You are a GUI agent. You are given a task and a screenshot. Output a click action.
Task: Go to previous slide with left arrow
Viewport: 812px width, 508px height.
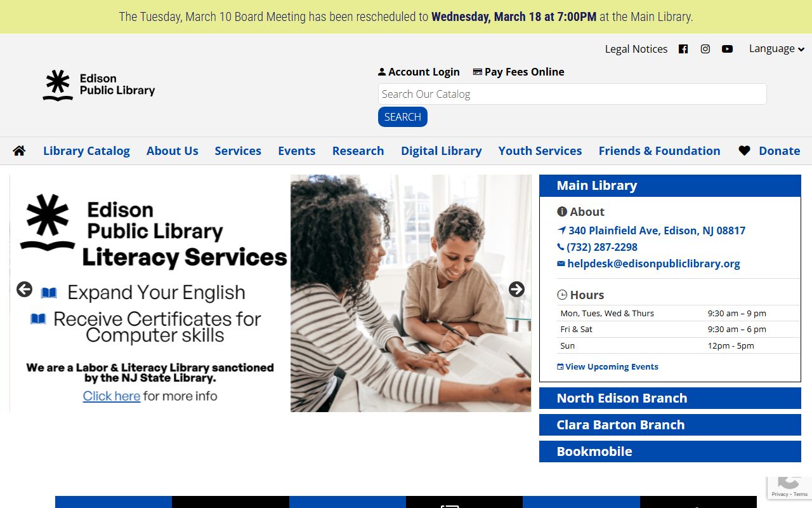[x=24, y=290]
